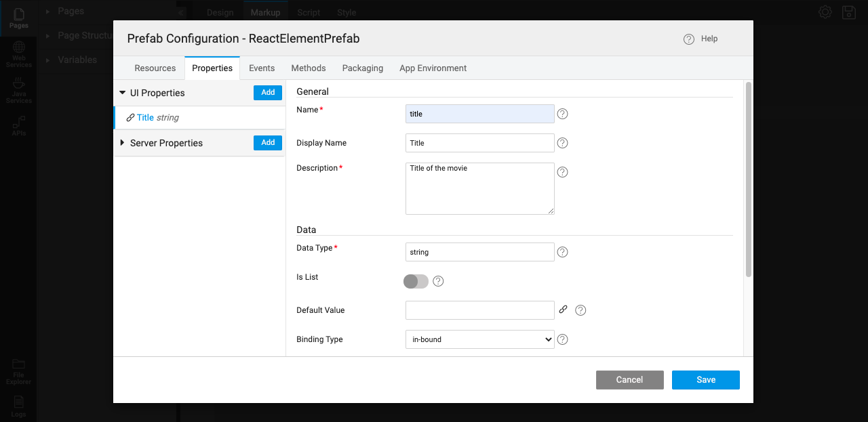Screen dimensions: 868x422
Task: Click the help icon beside Binding Type dropdown
Action: tap(562, 339)
